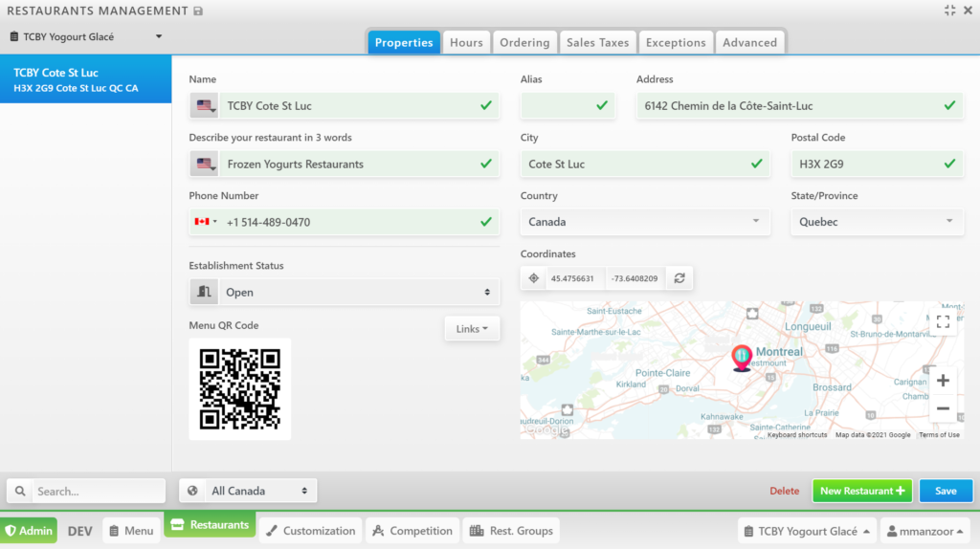Click the restaurant Search input field
This screenshot has height=549, width=980.
click(x=98, y=491)
